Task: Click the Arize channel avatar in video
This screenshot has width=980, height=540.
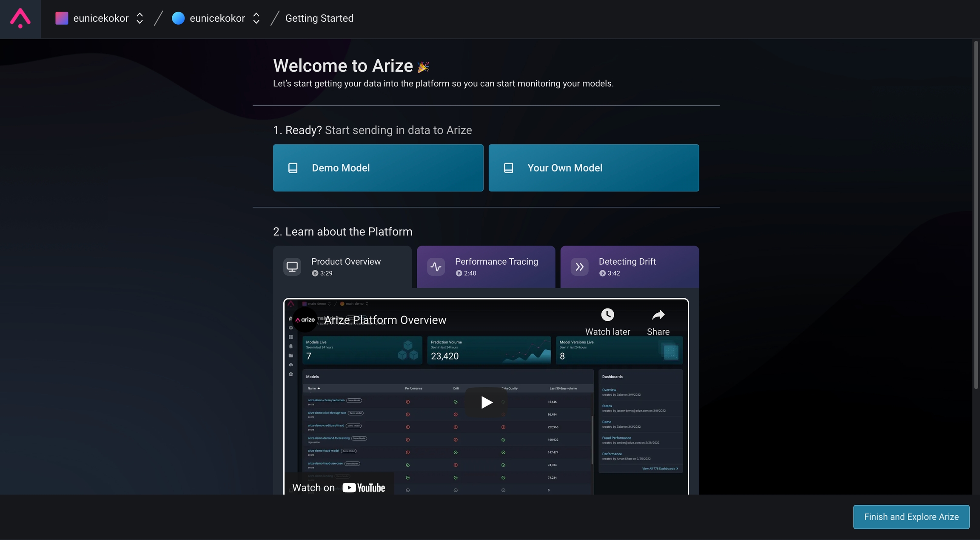Action: pos(305,320)
